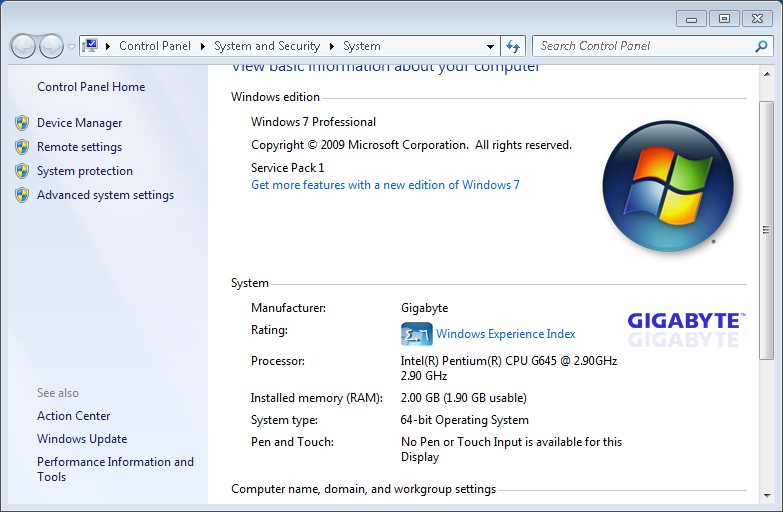Expand the arrow after Control Panel

tap(203, 46)
